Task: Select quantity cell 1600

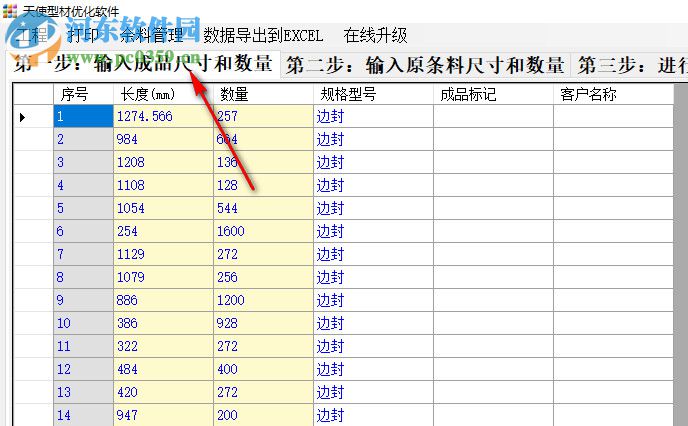Action: coord(263,231)
